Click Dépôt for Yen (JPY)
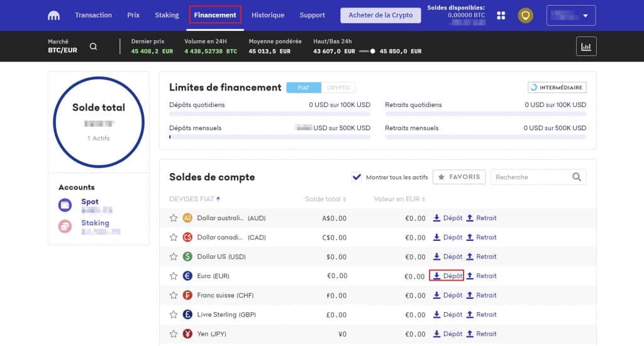 [448, 334]
